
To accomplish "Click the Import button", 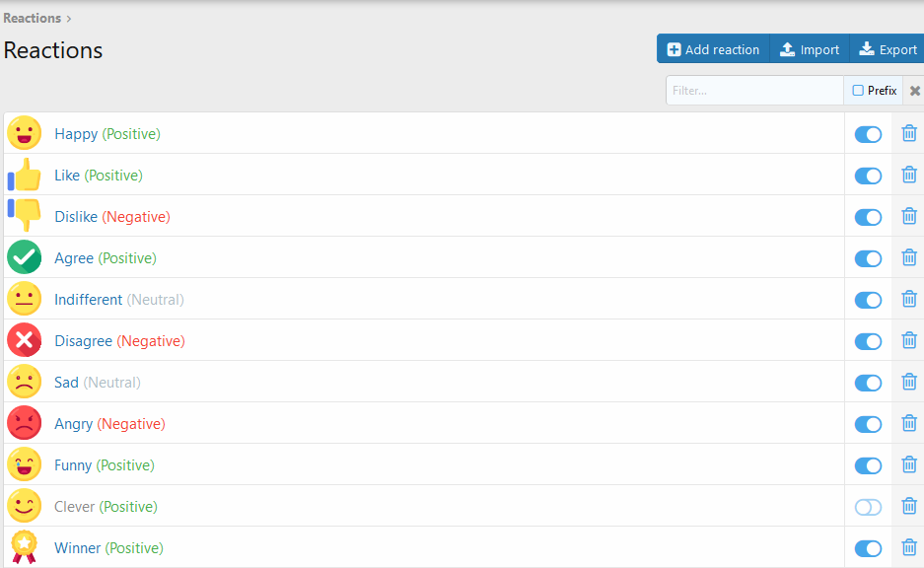I will (x=810, y=49).
